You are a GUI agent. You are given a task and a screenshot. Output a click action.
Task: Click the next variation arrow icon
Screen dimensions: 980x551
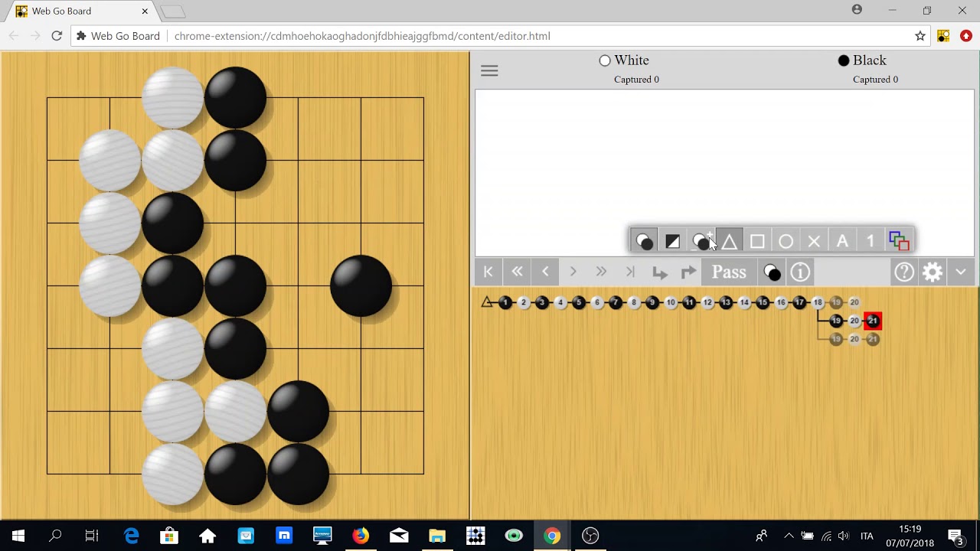pyautogui.click(x=688, y=272)
